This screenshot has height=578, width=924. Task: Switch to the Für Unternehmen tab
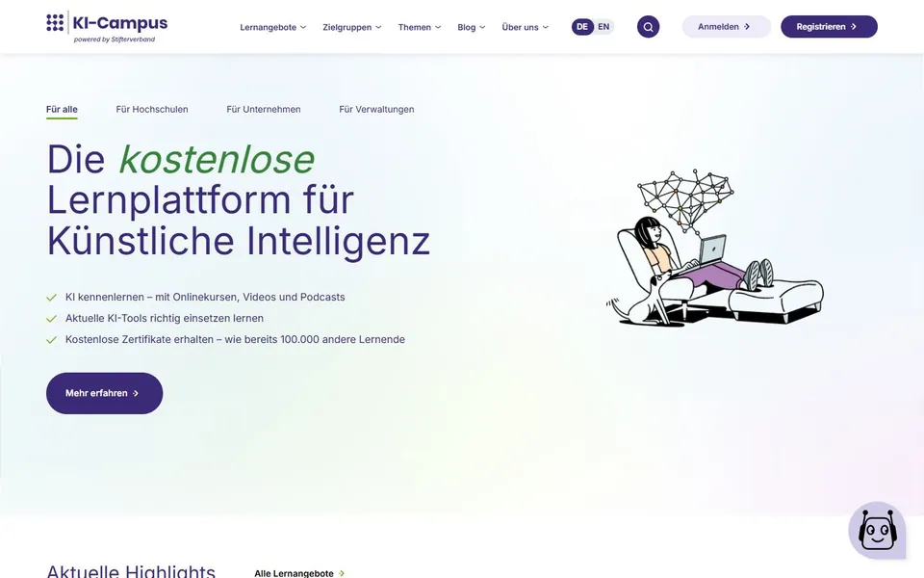coord(264,109)
